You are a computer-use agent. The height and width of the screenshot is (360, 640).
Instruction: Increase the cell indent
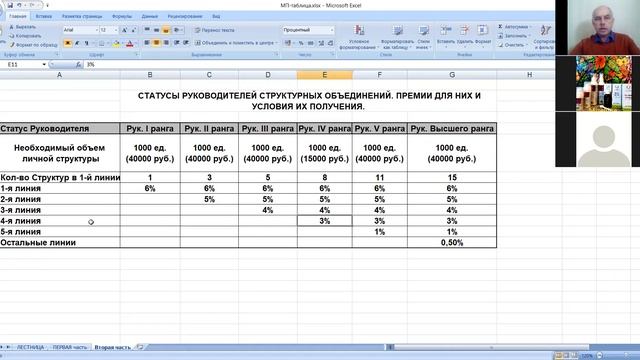point(186,43)
